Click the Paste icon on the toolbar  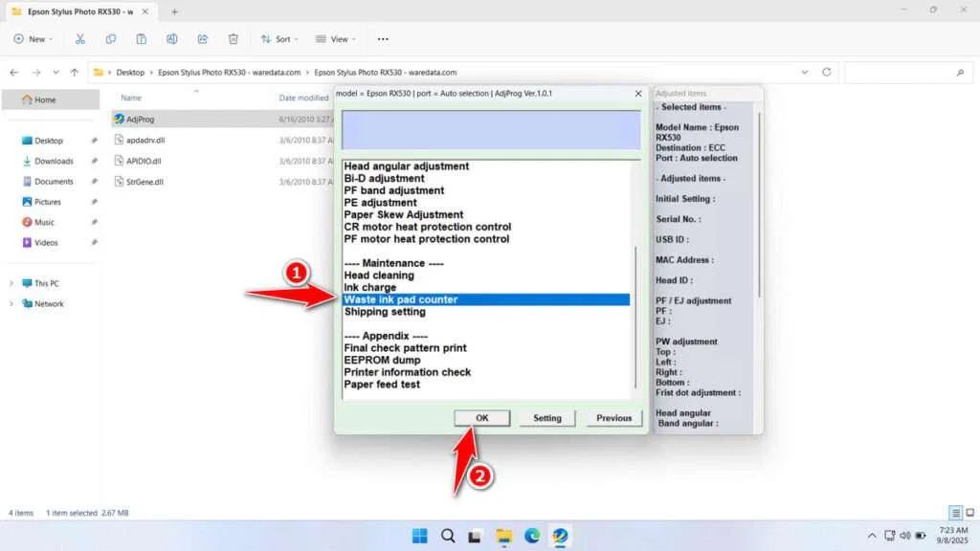[x=142, y=39]
